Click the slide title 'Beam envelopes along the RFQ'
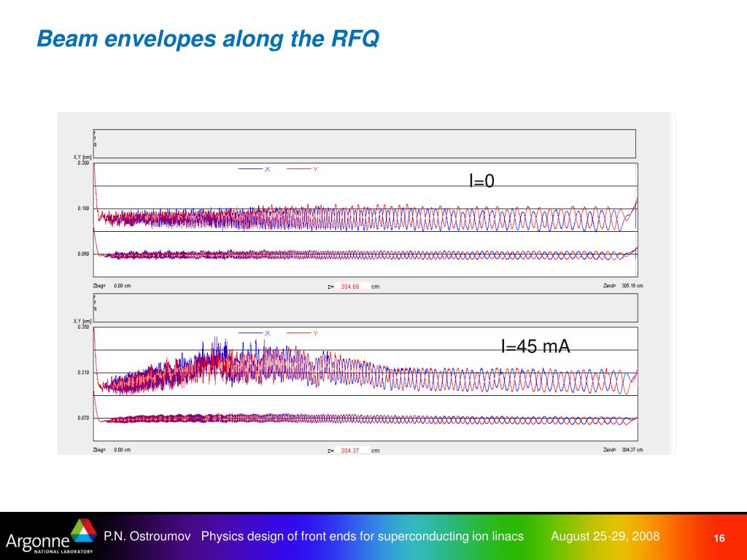Screen dimensions: 747x560 pos(208,39)
